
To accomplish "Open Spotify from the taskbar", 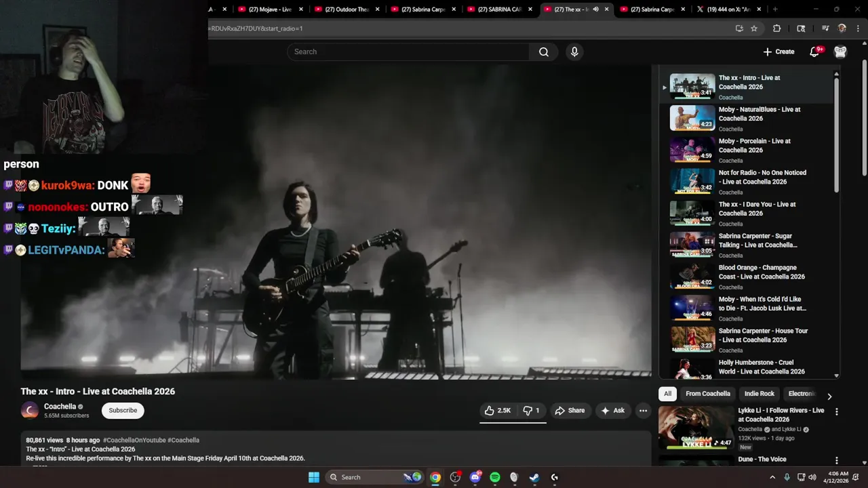I will (x=495, y=477).
